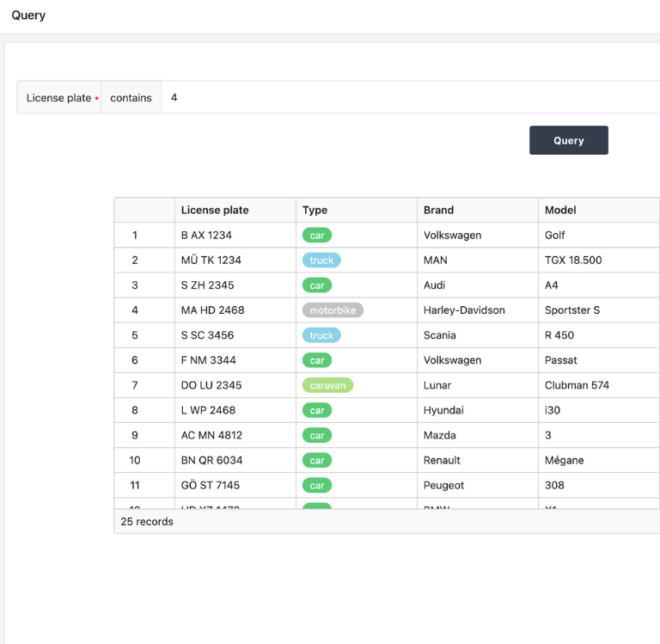Select the GÖ ST 7145 plate cell
Viewport: 660px width, 644px height.
[235, 485]
